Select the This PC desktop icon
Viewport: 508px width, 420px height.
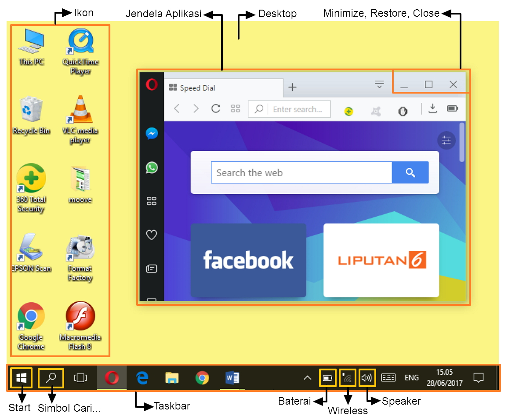31,47
